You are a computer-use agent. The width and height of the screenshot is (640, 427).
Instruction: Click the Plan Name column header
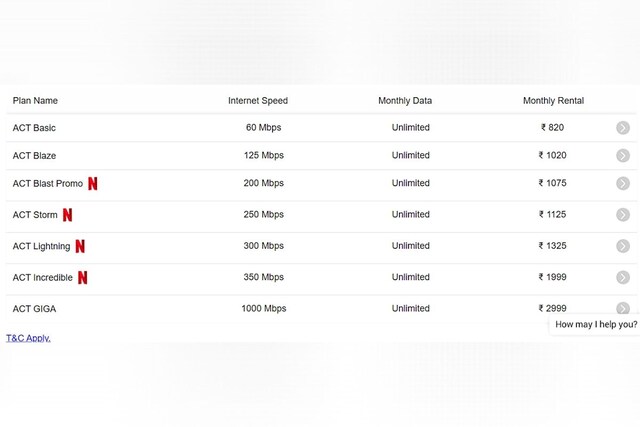tap(35, 101)
